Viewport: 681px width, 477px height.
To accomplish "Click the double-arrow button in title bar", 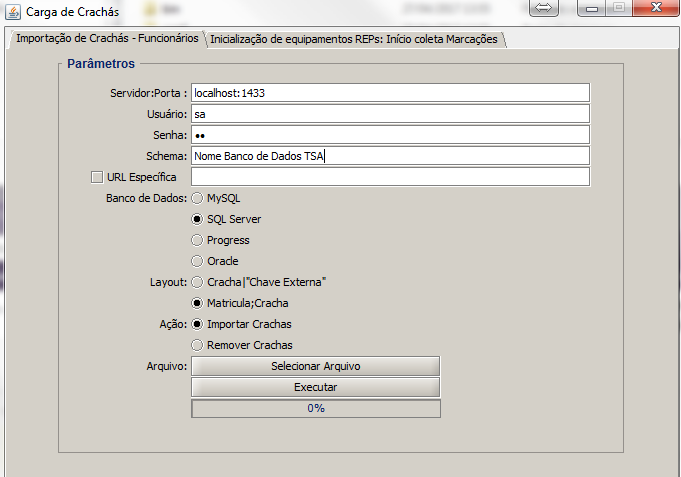I will click(x=543, y=8).
